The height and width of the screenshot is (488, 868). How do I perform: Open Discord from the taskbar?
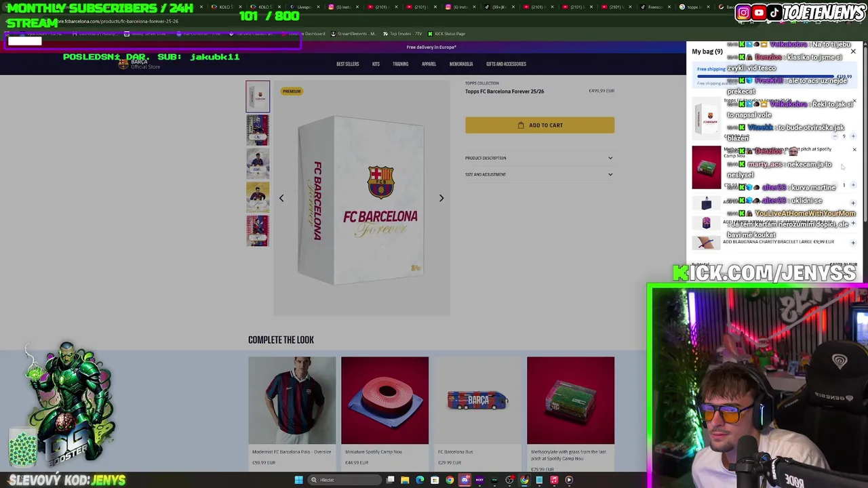465,480
